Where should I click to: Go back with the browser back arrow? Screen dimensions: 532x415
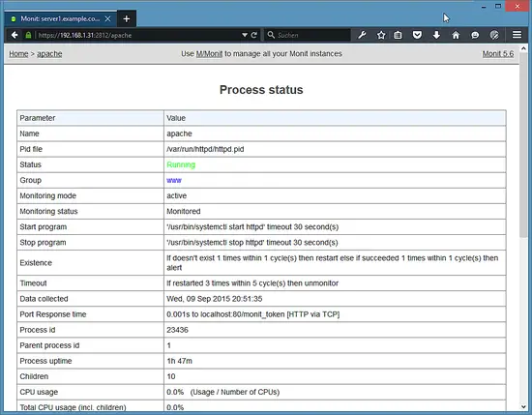tap(15, 35)
